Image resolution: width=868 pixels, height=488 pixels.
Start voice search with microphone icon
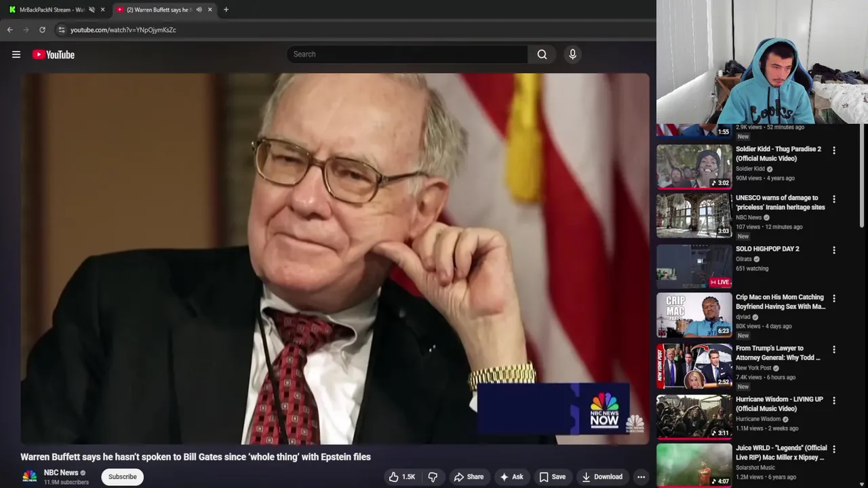(572, 54)
